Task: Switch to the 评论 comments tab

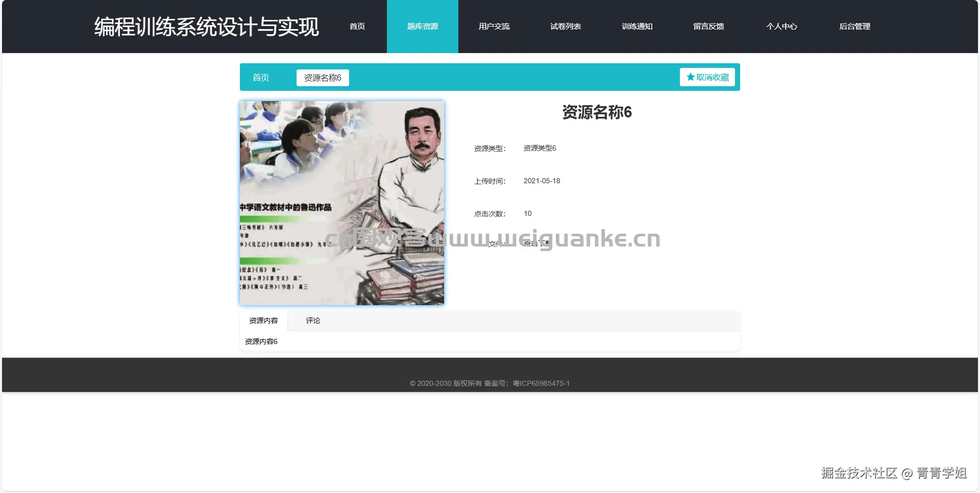Action: pyautogui.click(x=312, y=321)
